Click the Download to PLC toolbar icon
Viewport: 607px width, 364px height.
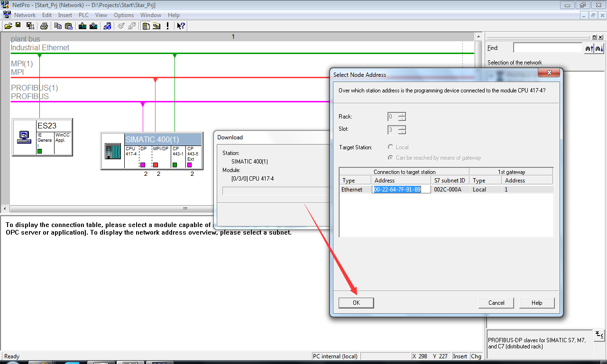(x=83, y=26)
